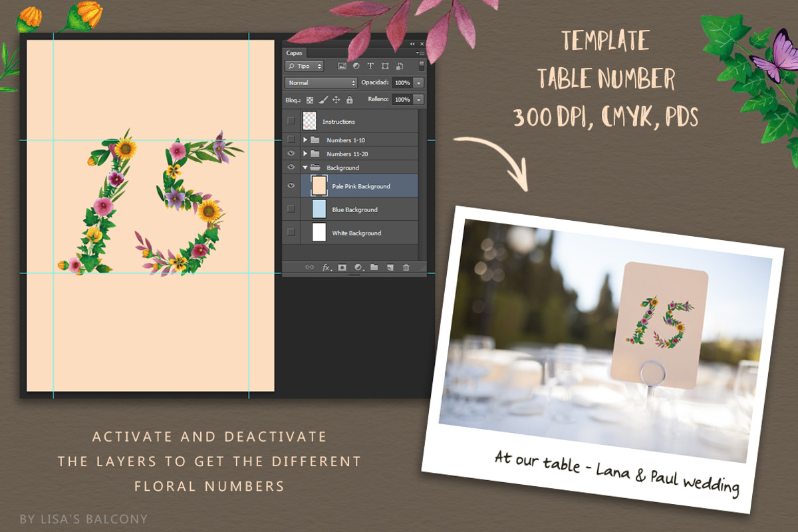Lock transparent pixels in Bloq. row
Viewport: 798px width, 532px height.
point(310,100)
